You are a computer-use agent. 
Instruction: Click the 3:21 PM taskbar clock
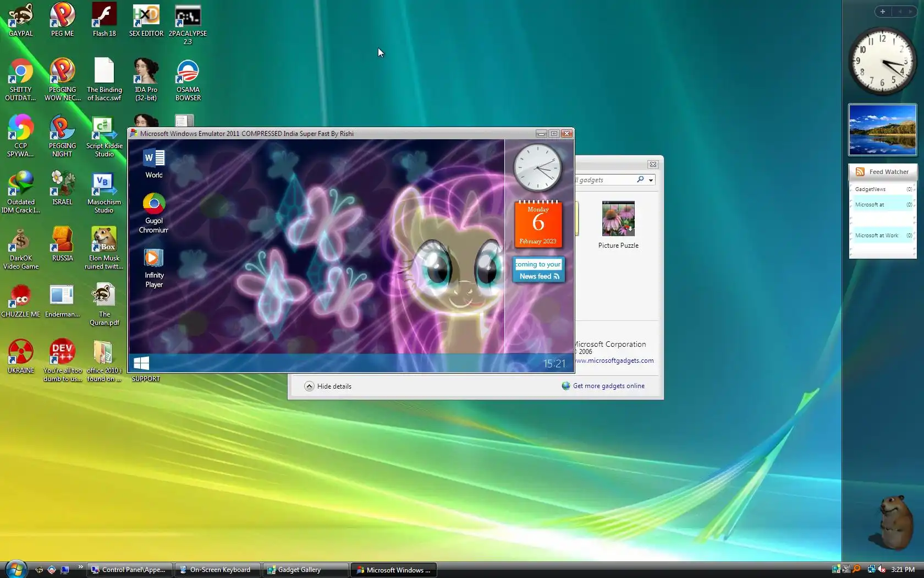point(903,570)
